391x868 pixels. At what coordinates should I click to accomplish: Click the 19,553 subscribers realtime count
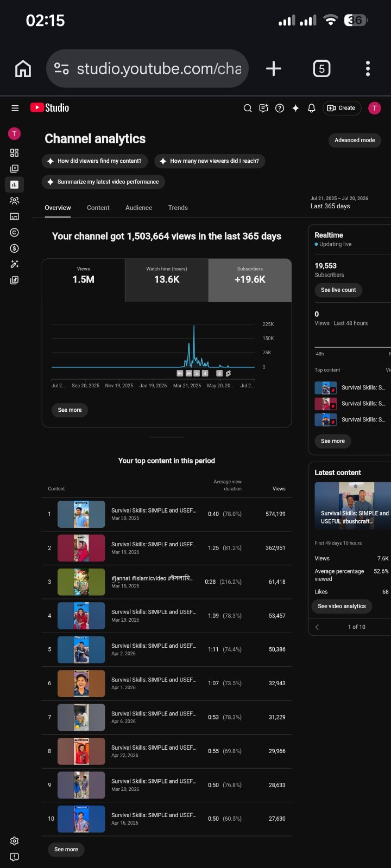(x=326, y=266)
